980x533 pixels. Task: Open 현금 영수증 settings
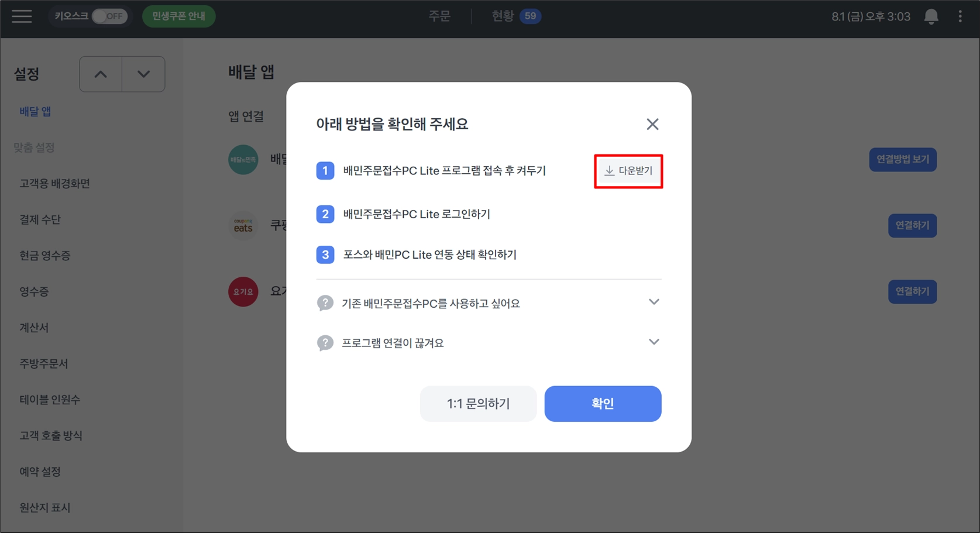[45, 256]
